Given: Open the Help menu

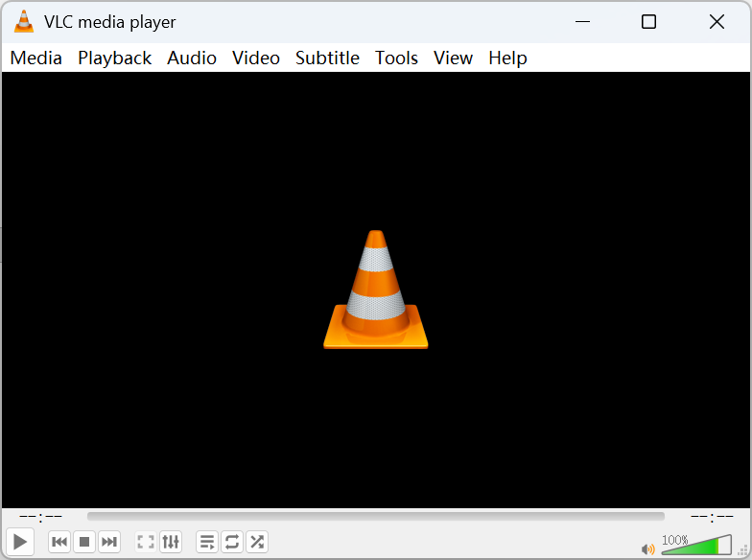Looking at the screenshot, I should (508, 58).
